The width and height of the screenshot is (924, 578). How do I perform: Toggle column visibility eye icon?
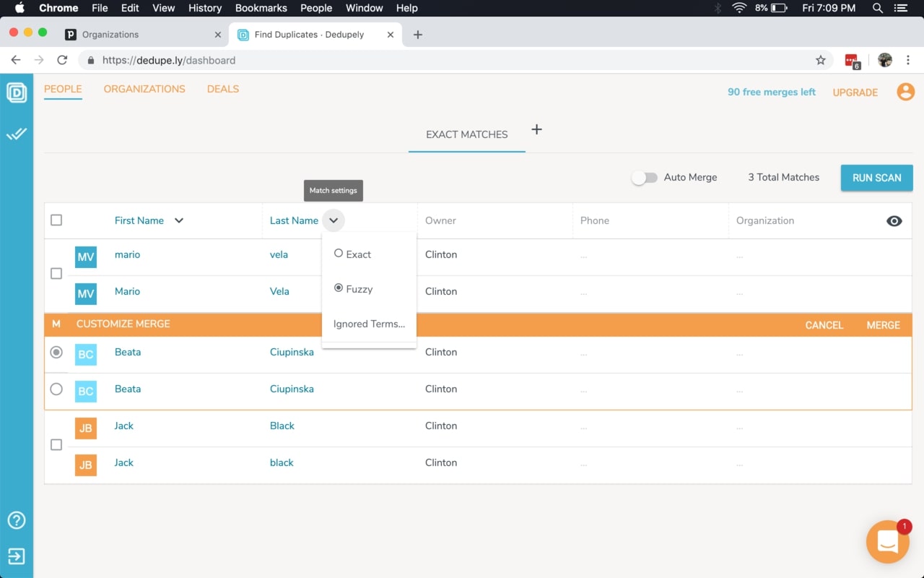coord(894,221)
